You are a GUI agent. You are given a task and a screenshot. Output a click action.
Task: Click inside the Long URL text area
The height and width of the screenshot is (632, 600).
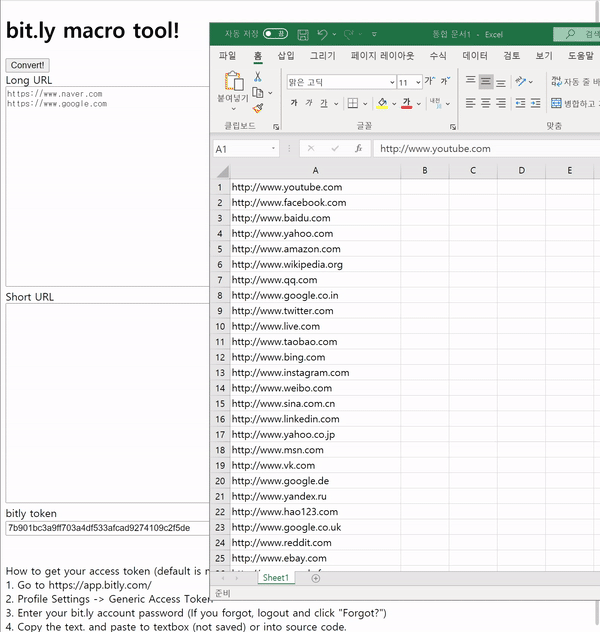click(x=107, y=187)
